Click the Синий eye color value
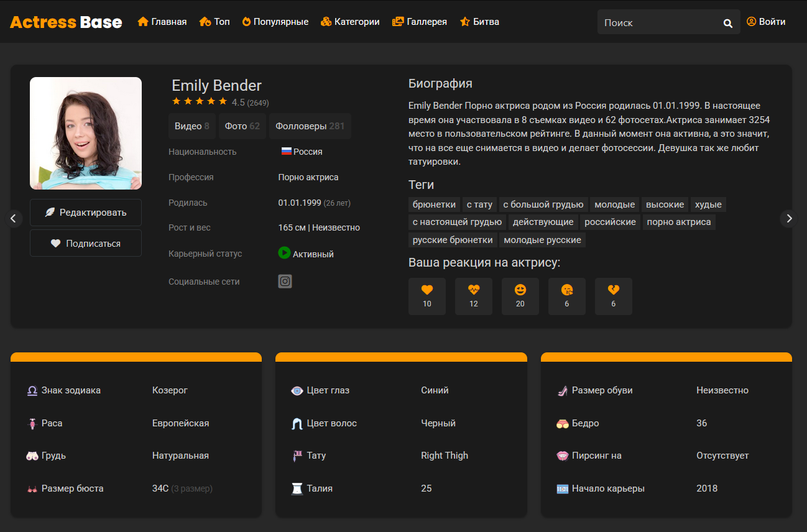The height and width of the screenshot is (532, 807). tap(435, 390)
